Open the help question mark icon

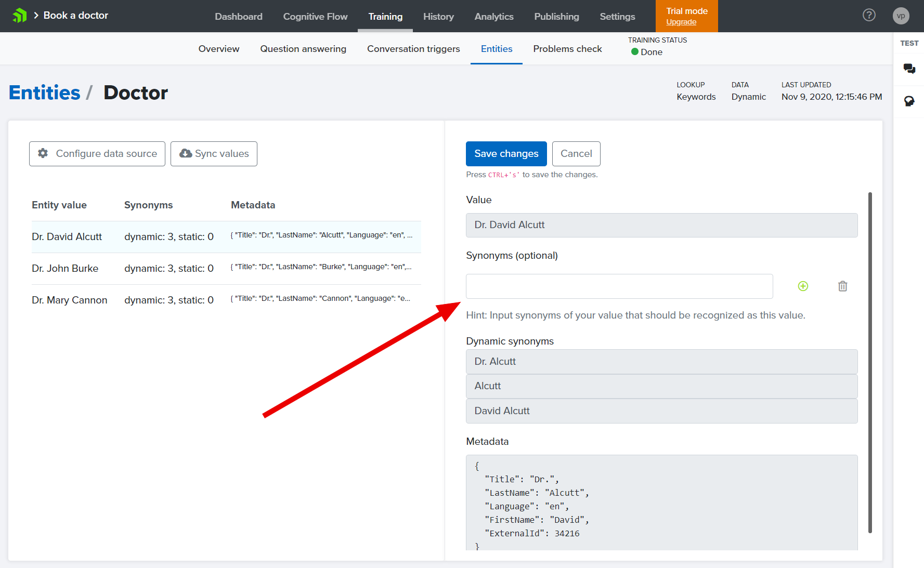pos(869,16)
